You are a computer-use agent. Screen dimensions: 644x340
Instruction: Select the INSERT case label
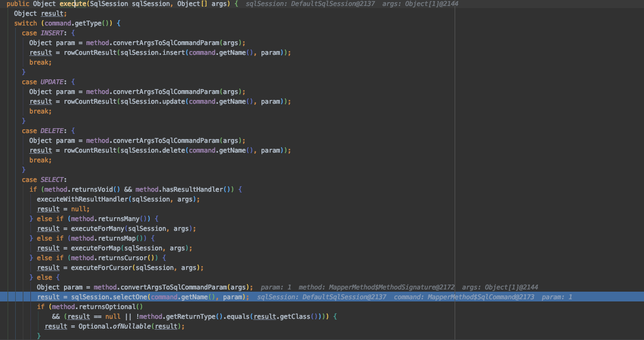pos(52,33)
